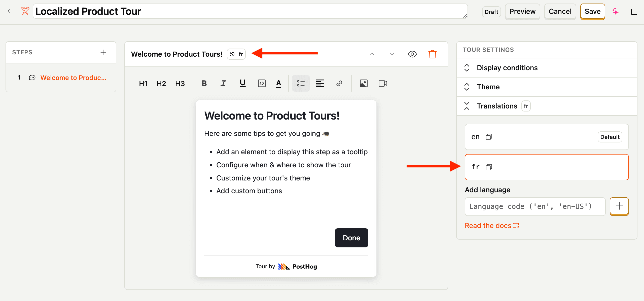This screenshot has height=301, width=644.
Task: Open the AI assistant sparkle icon
Action: coord(615,11)
